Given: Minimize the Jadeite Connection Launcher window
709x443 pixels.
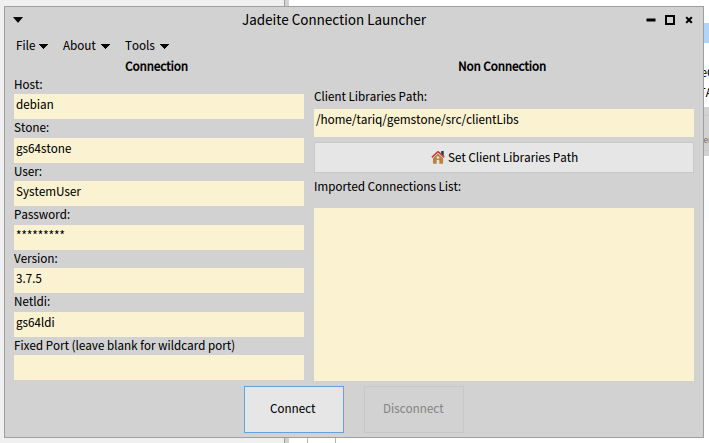Looking at the screenshot, I should pyautogui.click(x=651, y=20).
